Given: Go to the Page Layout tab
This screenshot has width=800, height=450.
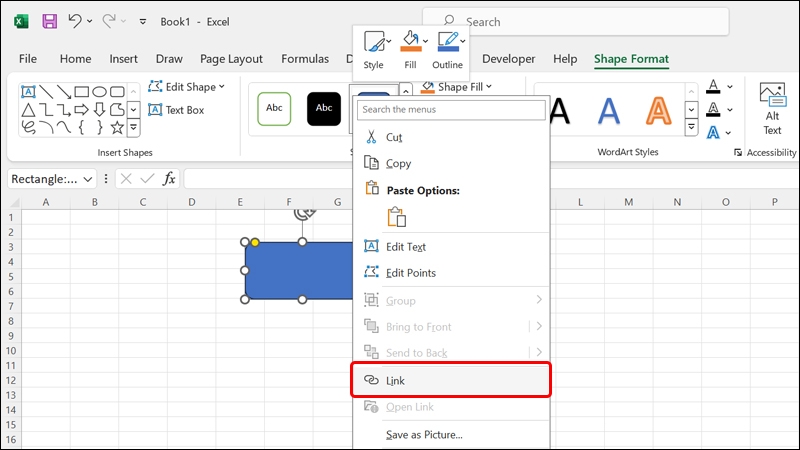Looking at the screenshot, I should pos(231,59).
